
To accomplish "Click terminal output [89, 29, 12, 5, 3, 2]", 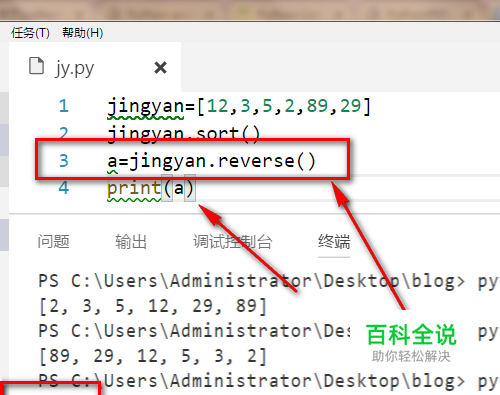I will click(153, 356).
